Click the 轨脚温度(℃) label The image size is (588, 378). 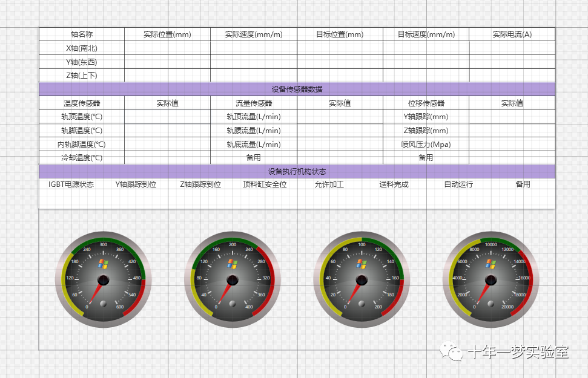(82, 131)
